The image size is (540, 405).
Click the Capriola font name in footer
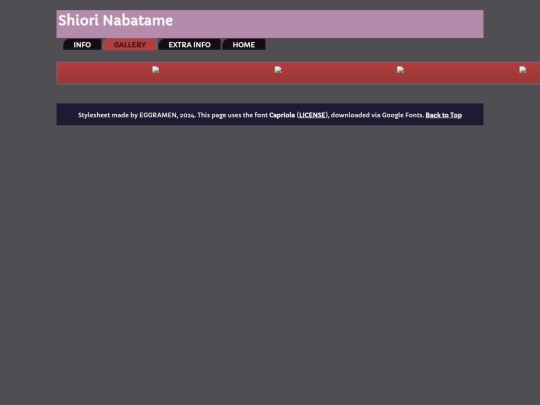(x=282, y=115)
